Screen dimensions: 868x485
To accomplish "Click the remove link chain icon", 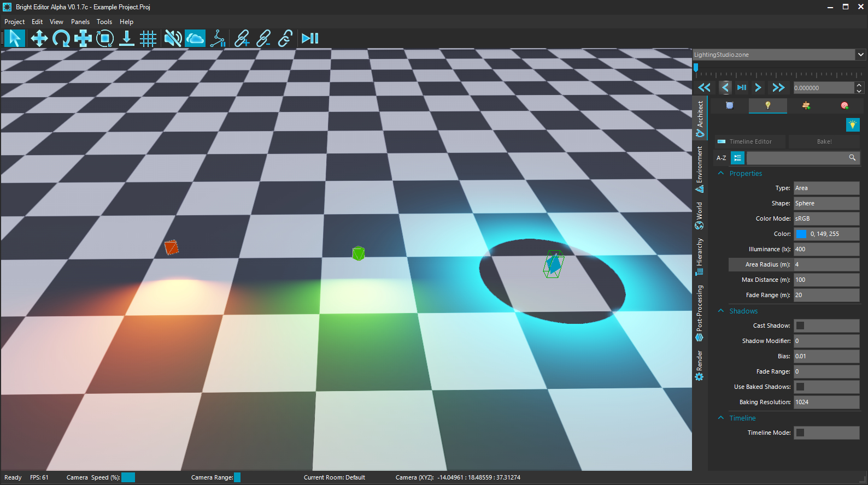I will 263,38.
